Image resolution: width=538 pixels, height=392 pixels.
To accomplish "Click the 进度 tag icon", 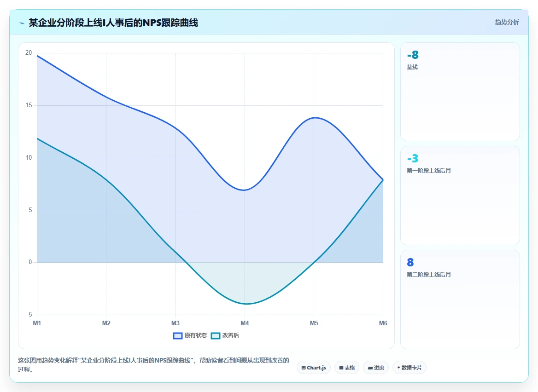I will tap(370, 368).
